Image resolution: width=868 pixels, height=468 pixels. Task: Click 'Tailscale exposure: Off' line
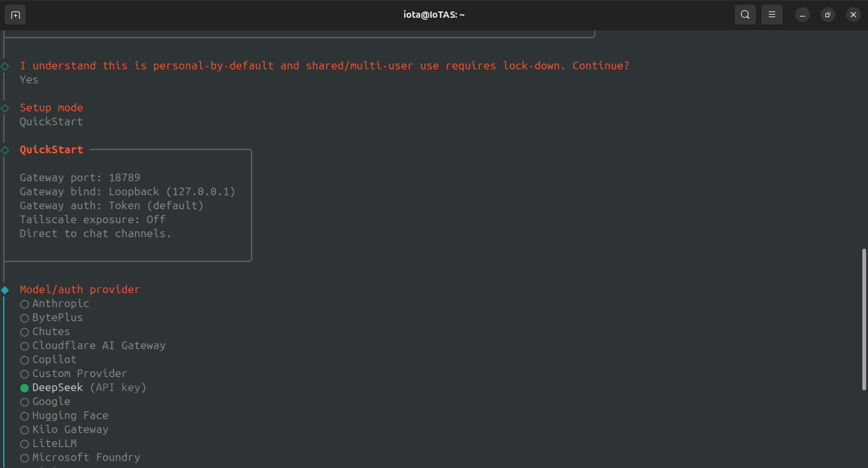point(93,219)
